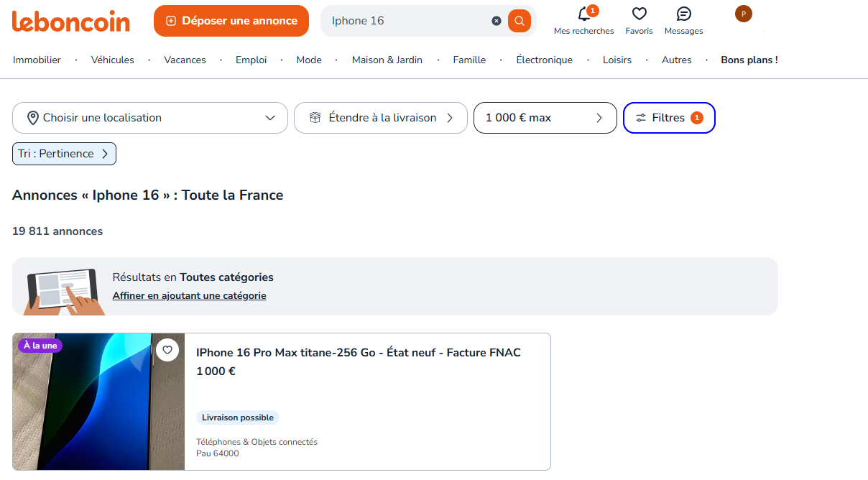Viewport: 868px width, 480px height.
Task: Open the Électronique category menu
Action: [x=544, y=60]
